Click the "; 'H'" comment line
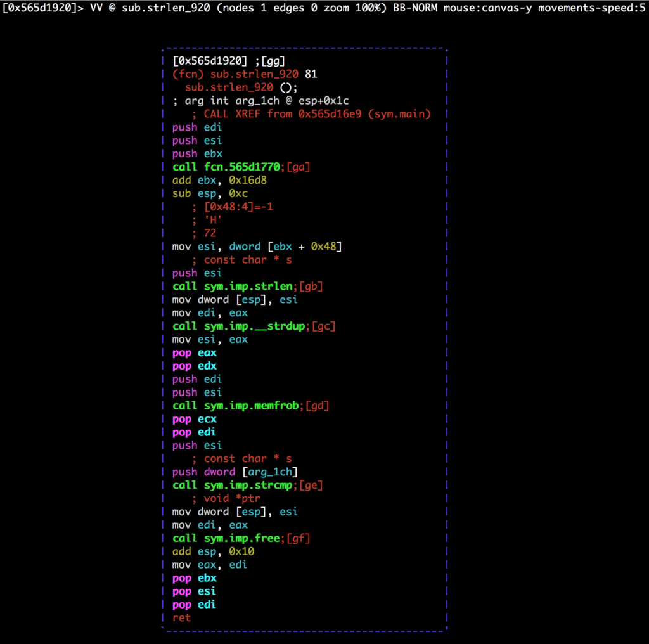This screenshot has width=649, height=644. click(207, 220)
